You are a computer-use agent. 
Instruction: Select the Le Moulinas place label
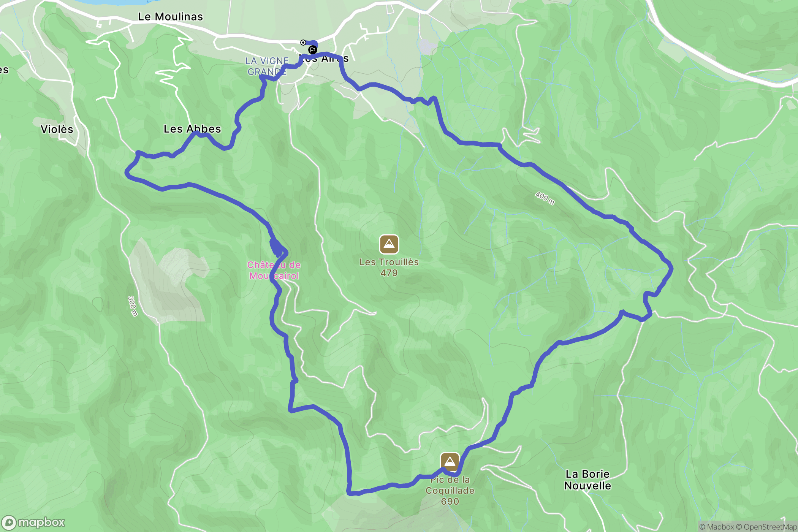coord(171,17)
